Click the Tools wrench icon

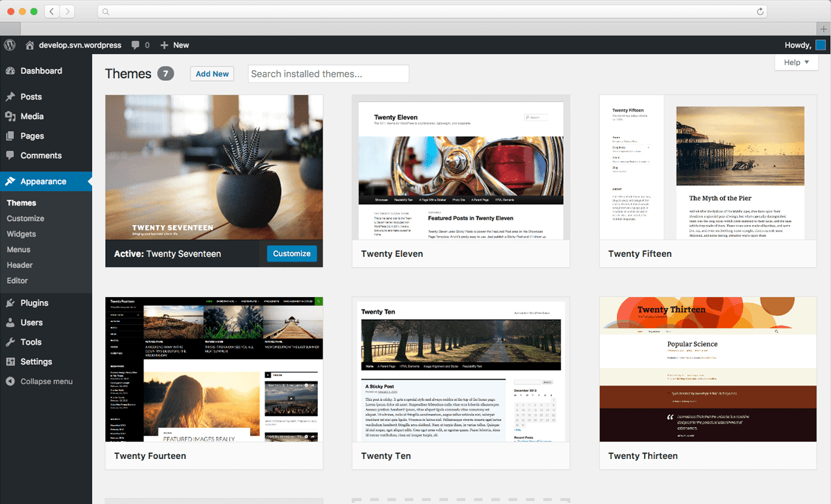click(x=10, y=342)
